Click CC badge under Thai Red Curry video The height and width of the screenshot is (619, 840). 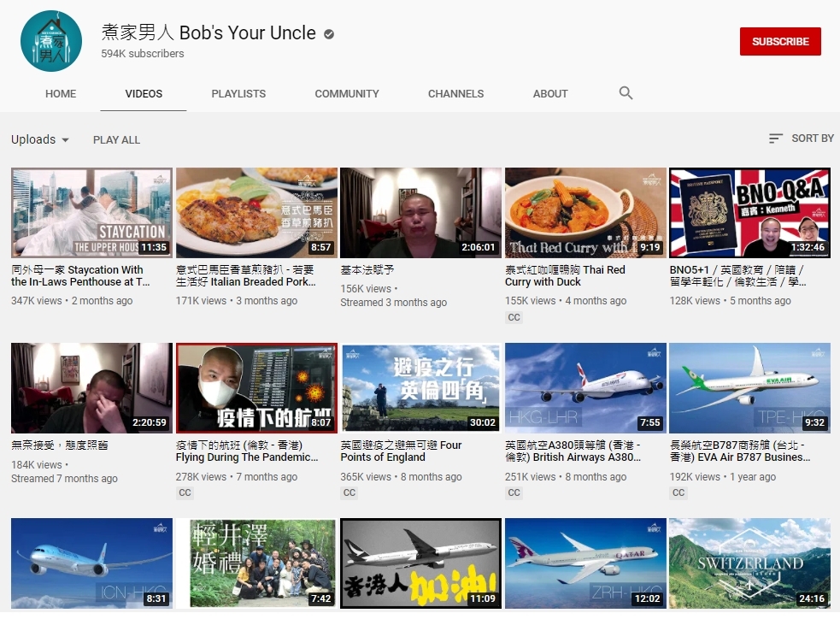[x=514, y=317]
